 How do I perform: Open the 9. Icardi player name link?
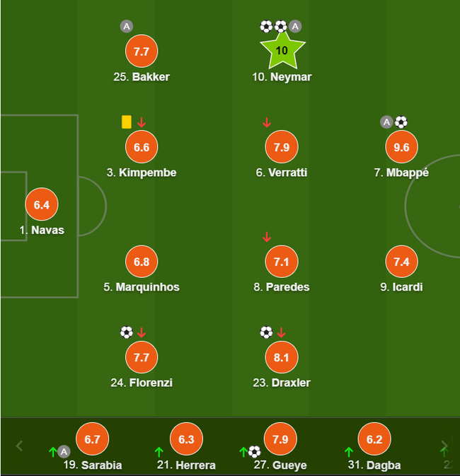click(x=401, y=287)
